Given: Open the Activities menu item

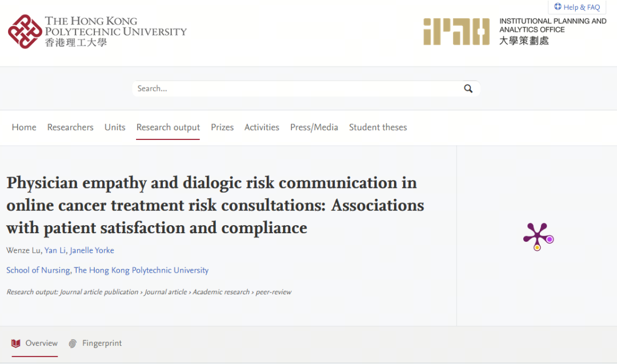Looking at the screenshot, I should coord(262,127).
